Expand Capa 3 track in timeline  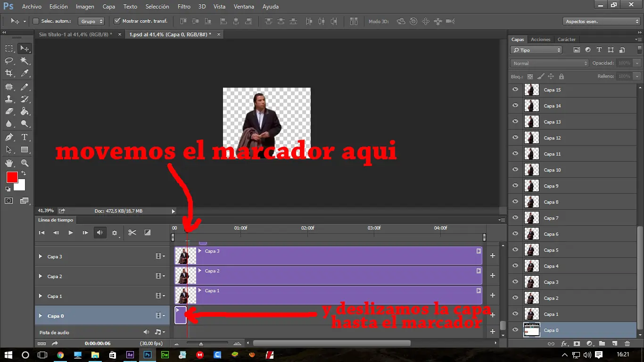[x=40, y=256]
